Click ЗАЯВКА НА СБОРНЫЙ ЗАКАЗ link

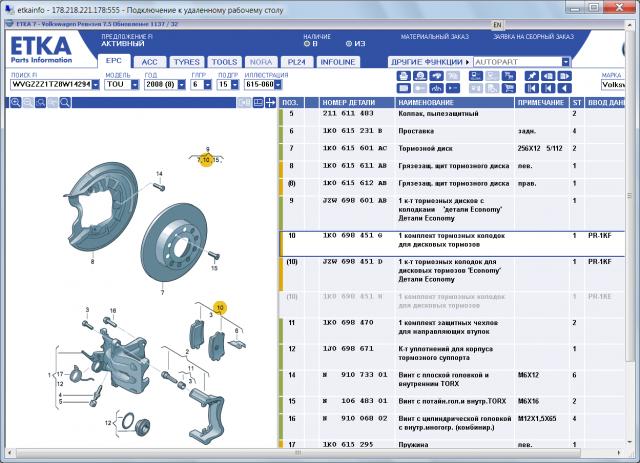tap(533, 37)
